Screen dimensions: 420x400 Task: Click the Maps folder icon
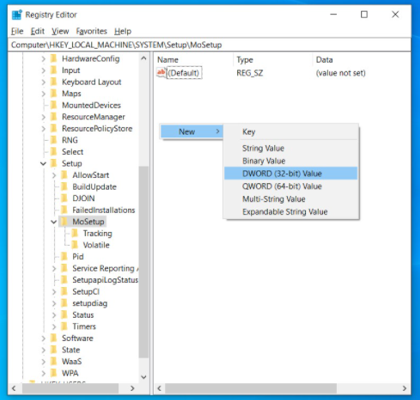(54, 94)
